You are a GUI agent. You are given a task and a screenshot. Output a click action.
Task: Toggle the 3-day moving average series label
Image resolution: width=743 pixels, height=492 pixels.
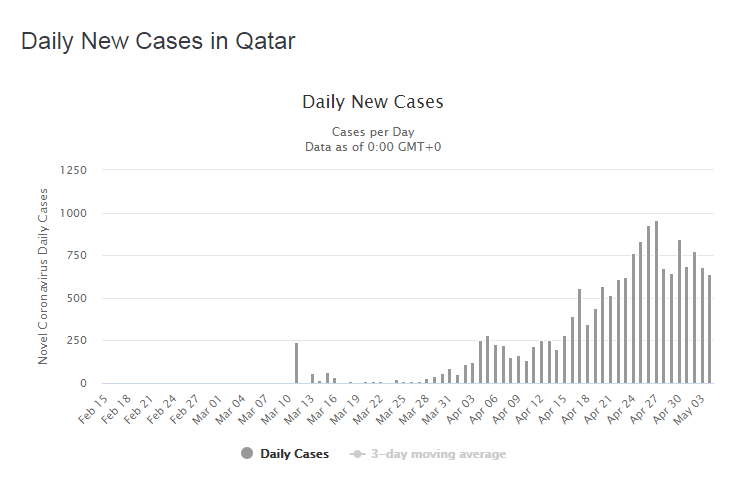[x=437, y=454]
